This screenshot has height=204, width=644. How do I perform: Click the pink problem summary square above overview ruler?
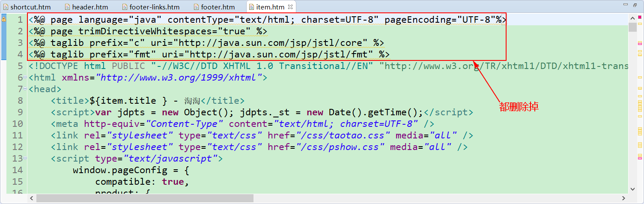coord(640,17)
